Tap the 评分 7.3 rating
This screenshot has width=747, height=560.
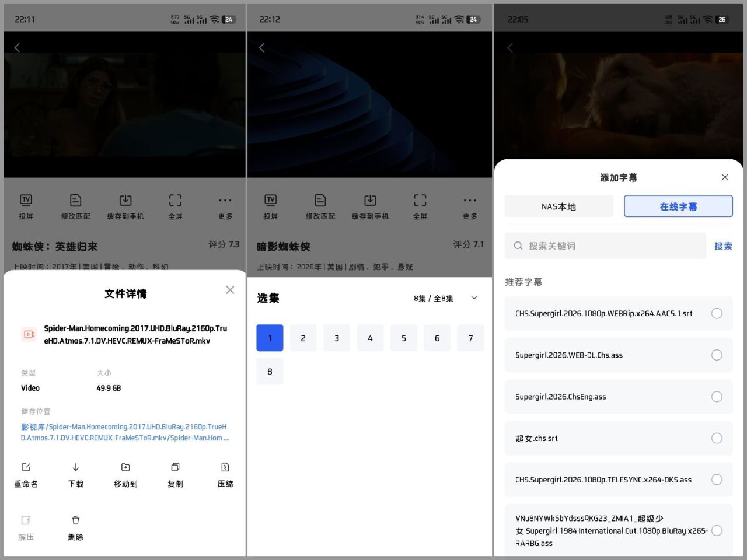pyautogui.click(x=224, y=244)
